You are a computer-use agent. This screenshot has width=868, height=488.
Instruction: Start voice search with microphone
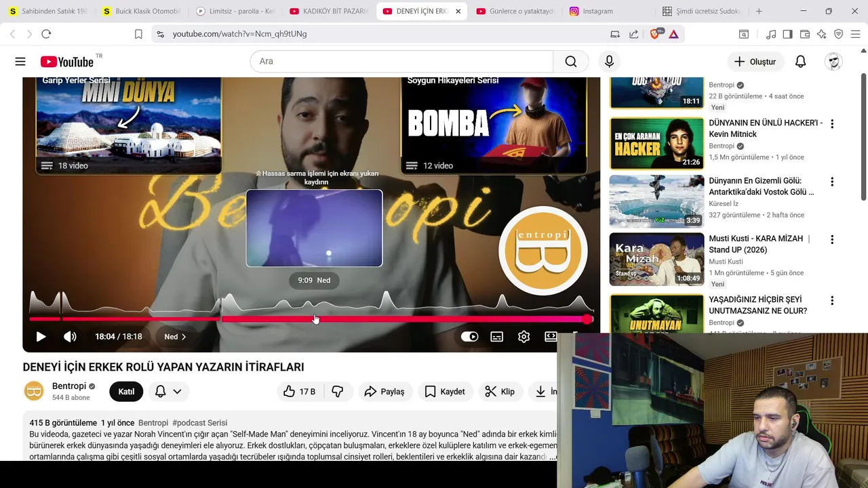point(609,62)
